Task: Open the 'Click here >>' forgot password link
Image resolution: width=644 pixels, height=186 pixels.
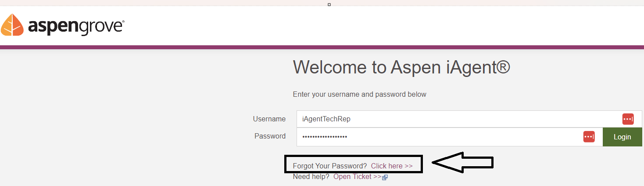Action: click(x=392, y=166)
